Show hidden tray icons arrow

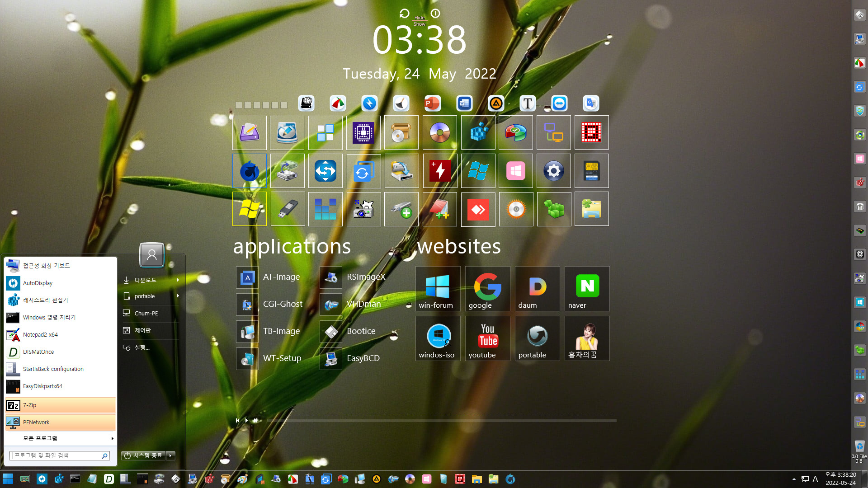pos(794,479)
